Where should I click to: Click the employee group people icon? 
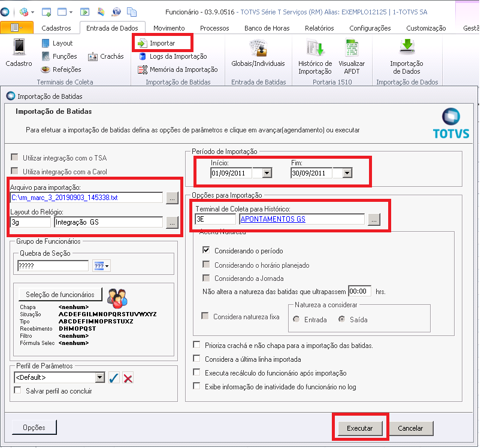point(117,298)
